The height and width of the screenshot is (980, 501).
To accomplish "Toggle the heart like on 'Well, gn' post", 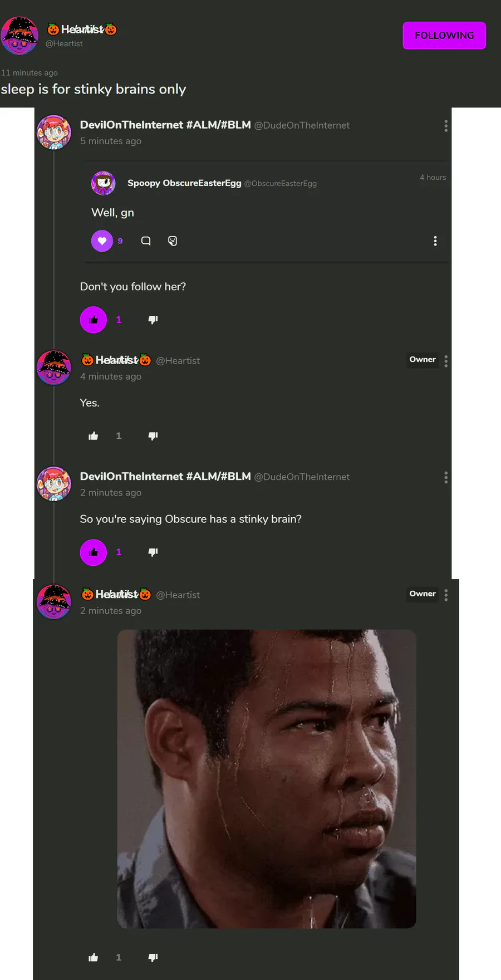I will 102,241.
